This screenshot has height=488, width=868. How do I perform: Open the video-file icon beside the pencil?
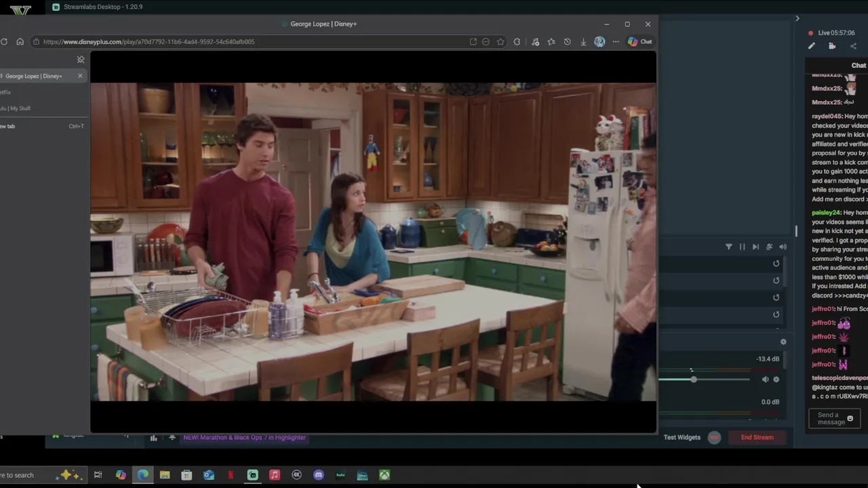832,46
